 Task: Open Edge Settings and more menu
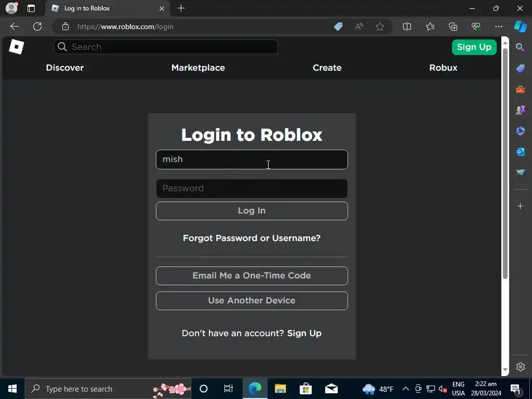pos(499,26)
